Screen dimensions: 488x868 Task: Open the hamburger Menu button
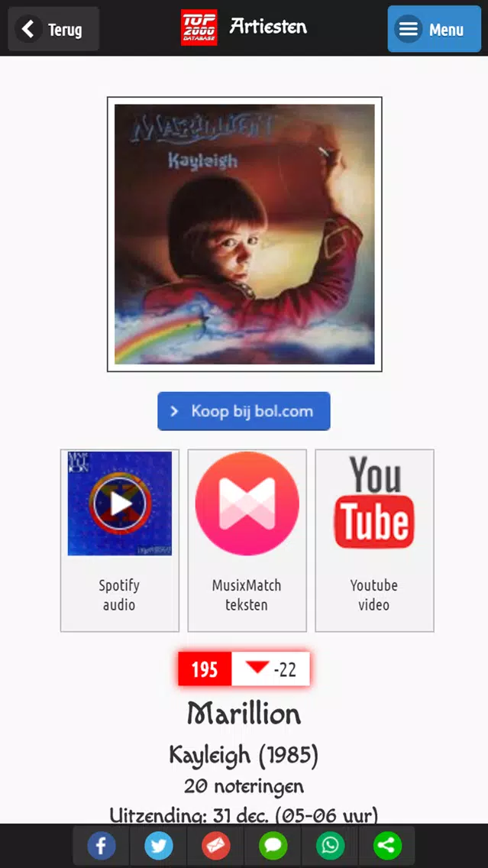[435, 29]
